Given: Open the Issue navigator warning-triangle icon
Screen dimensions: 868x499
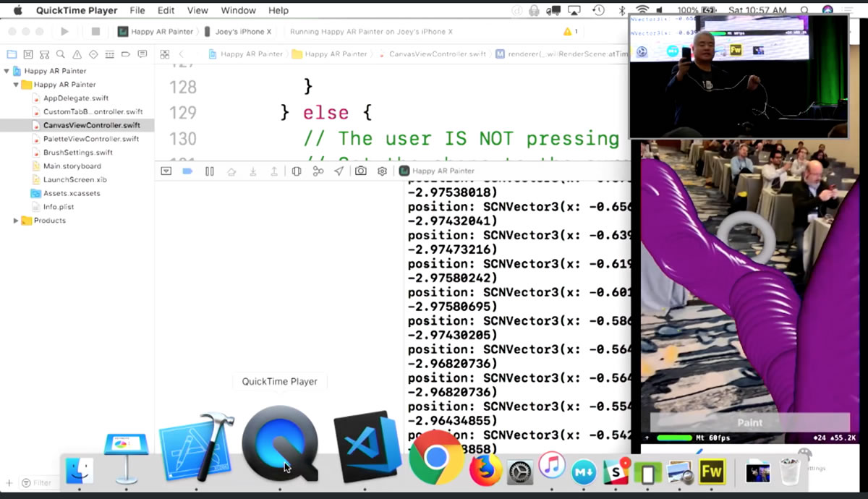Looking at the screenshot, I should click(77, 54).
